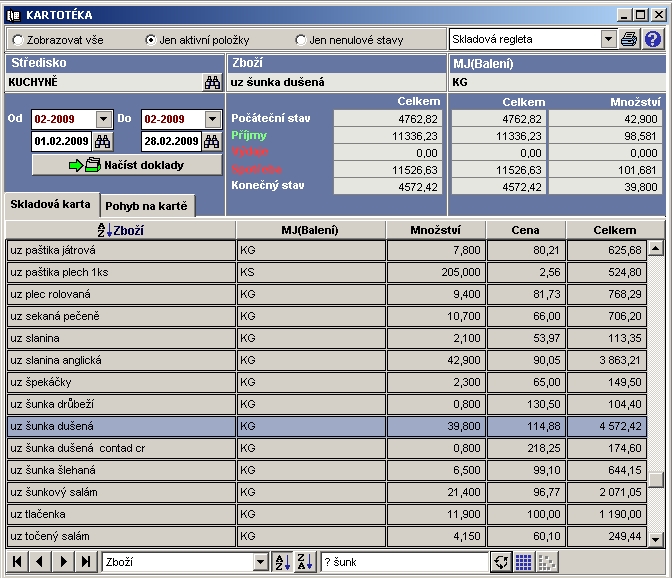Sort descending Z-A in bottom toolbar
The height and width of the screenshot is (578, 672).
(305, 562)
